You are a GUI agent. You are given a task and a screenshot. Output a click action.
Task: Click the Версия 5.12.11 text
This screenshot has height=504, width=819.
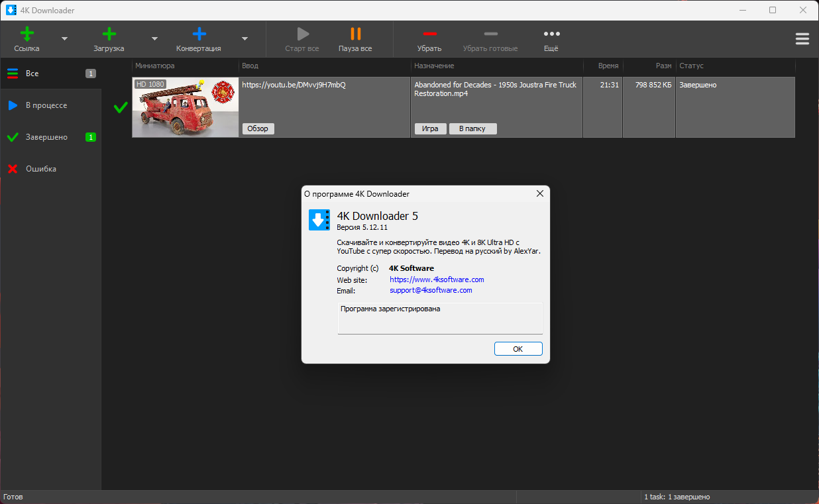[362, 227]
